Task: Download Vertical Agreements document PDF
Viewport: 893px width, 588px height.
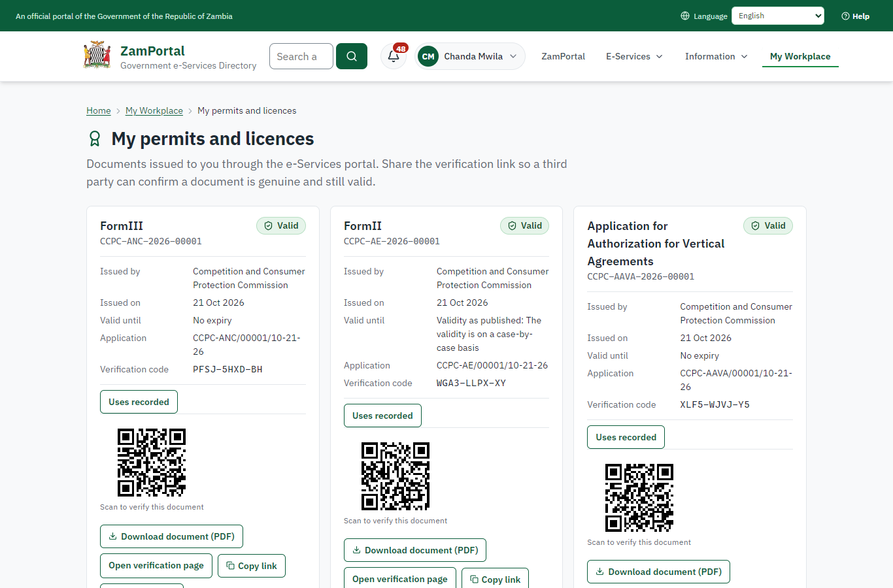Action: click(x=658, y=572)
